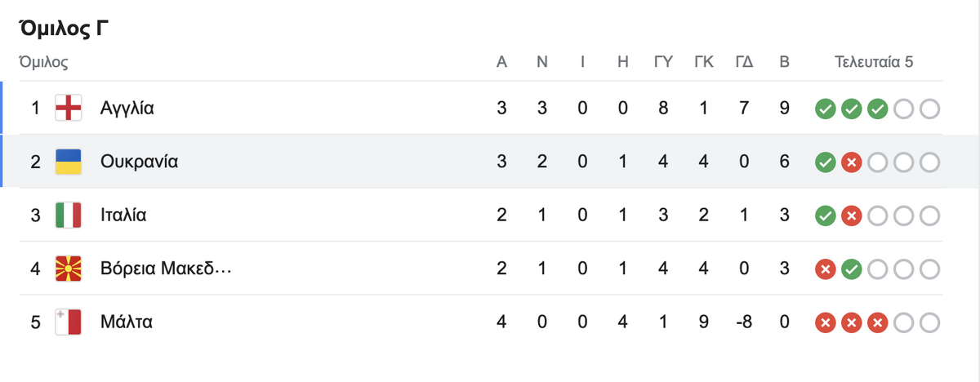Click the ΓΔ goal difference header

744,61
